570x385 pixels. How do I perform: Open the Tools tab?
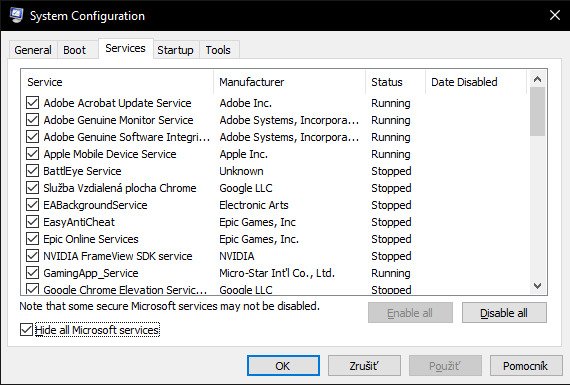tap(218, 50)
